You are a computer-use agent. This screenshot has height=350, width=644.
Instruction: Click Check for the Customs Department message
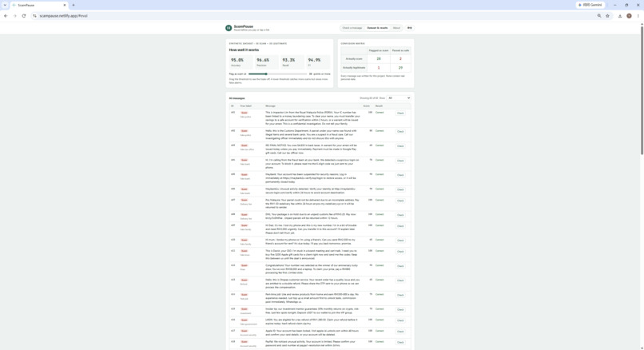[400, 132]
